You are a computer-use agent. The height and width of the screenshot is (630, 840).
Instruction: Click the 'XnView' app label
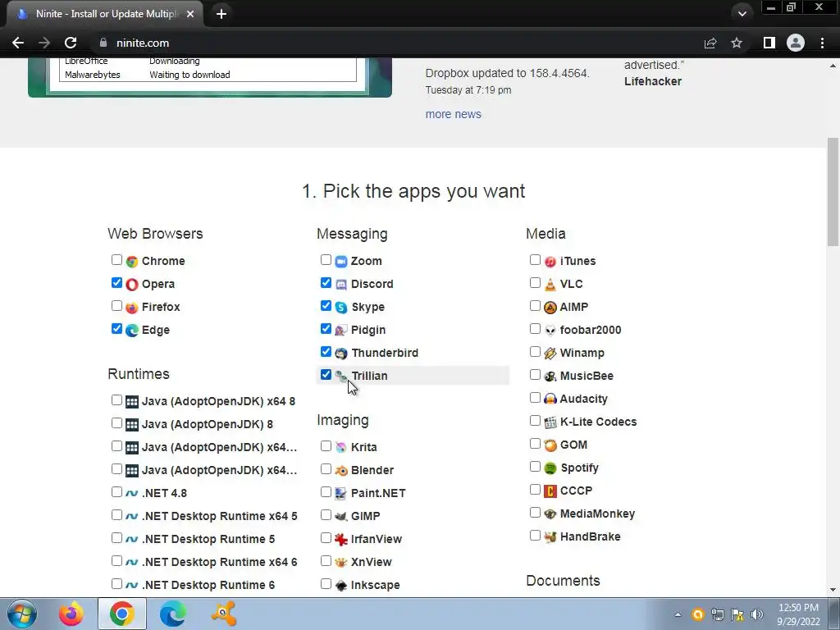coord(372,562)
